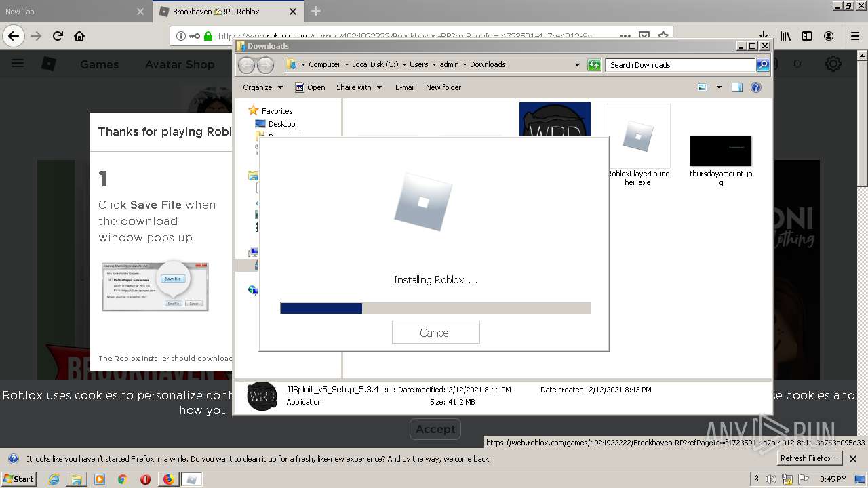Image resolution: width=868 pixels, height=488 pixels.
Task: Reload the Roblox page in Firefox
Action: [x=58, y=36]
